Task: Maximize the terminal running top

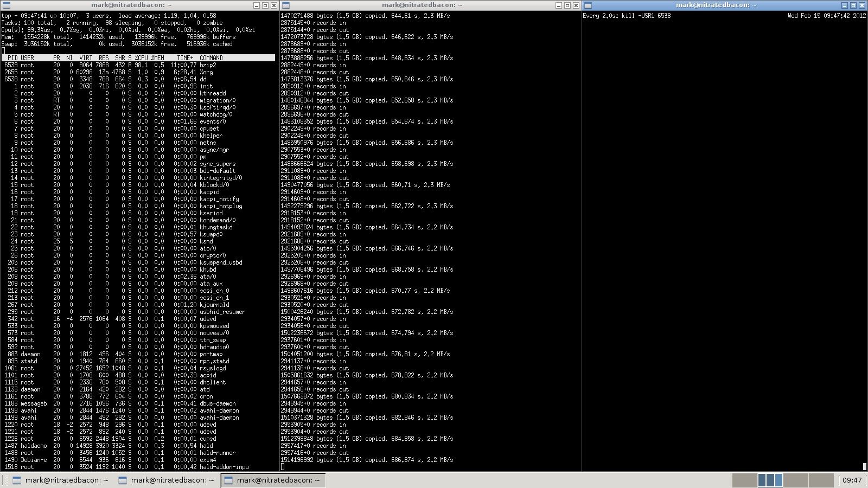Action: point(265,5)
